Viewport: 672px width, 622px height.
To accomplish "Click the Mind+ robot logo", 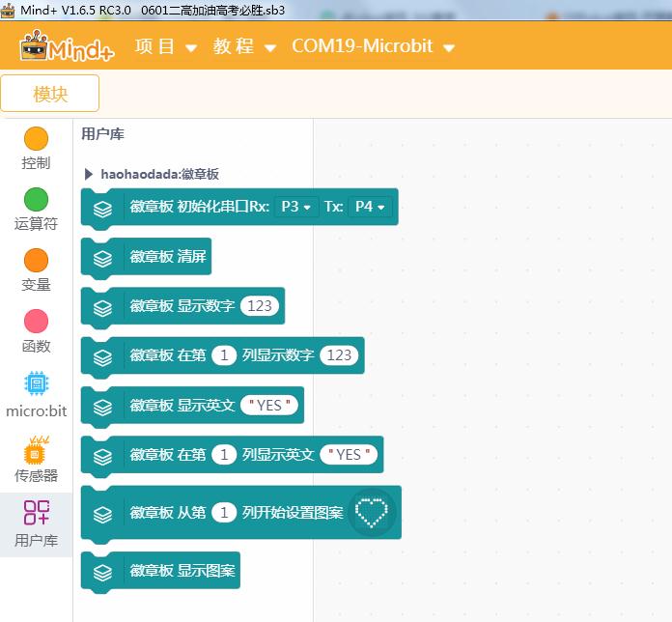I will click(x=67, y=46).
